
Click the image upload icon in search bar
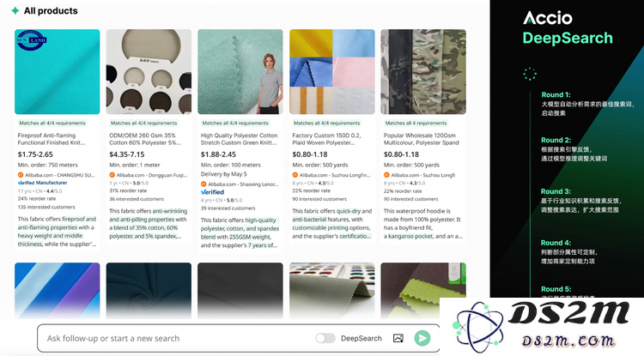[x=398, y=338]
